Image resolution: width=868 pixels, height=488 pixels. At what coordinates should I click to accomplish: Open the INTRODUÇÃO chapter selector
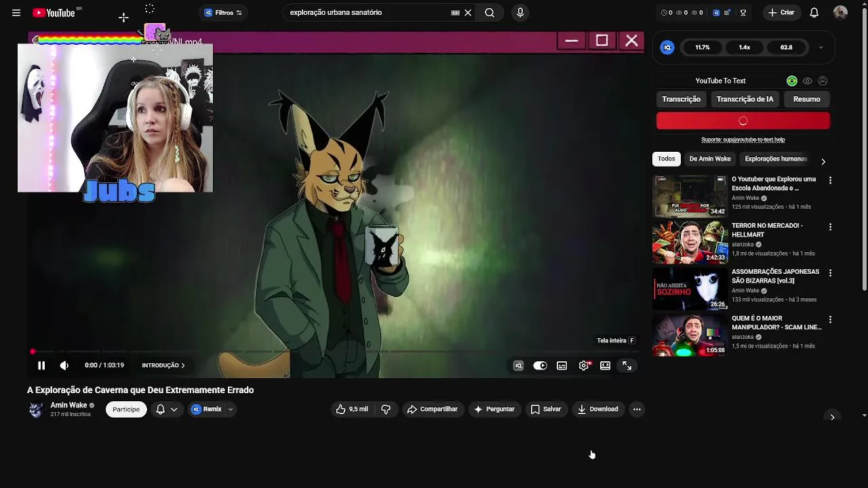(163, 365)
